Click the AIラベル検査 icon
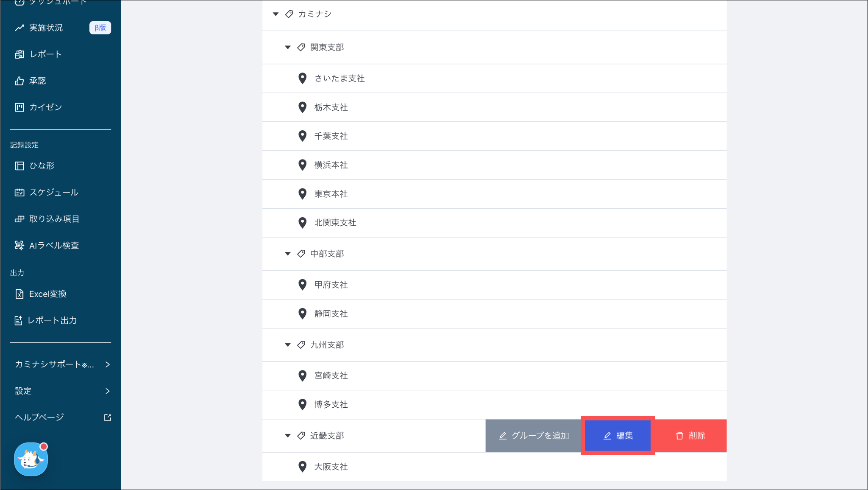Image resolution: width=868 pixels, height=490 pixels. (19, 245)
